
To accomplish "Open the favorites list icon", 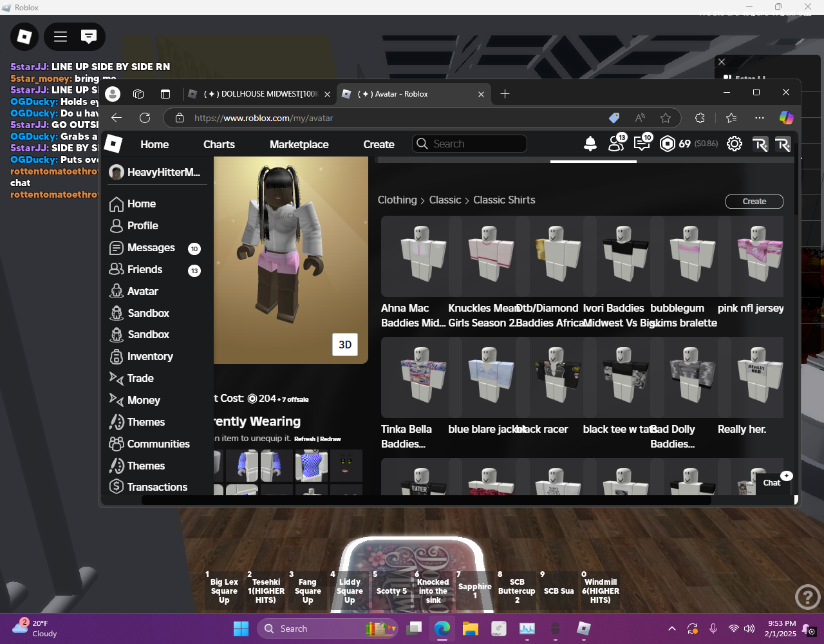I will pyautogui.click(x=731, y=118).
